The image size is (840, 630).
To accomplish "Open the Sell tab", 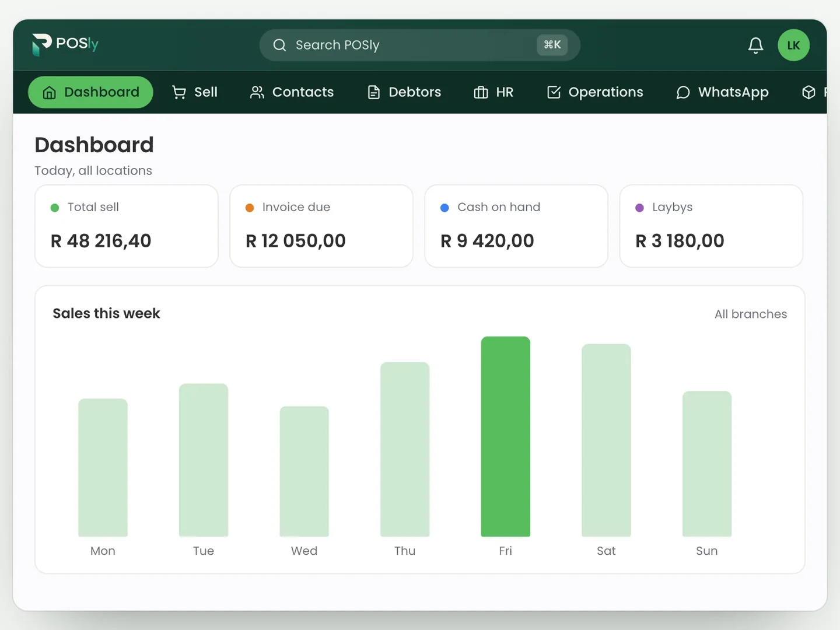I will click(195, 92).
